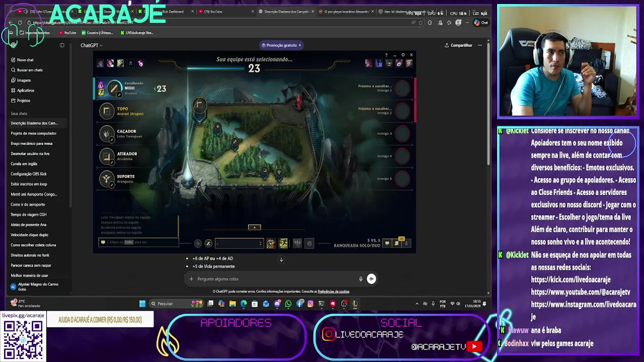Viewport: 644px width, 362px height.
Task: Click the SUPORTE role icon
Action: coord(107,179)
